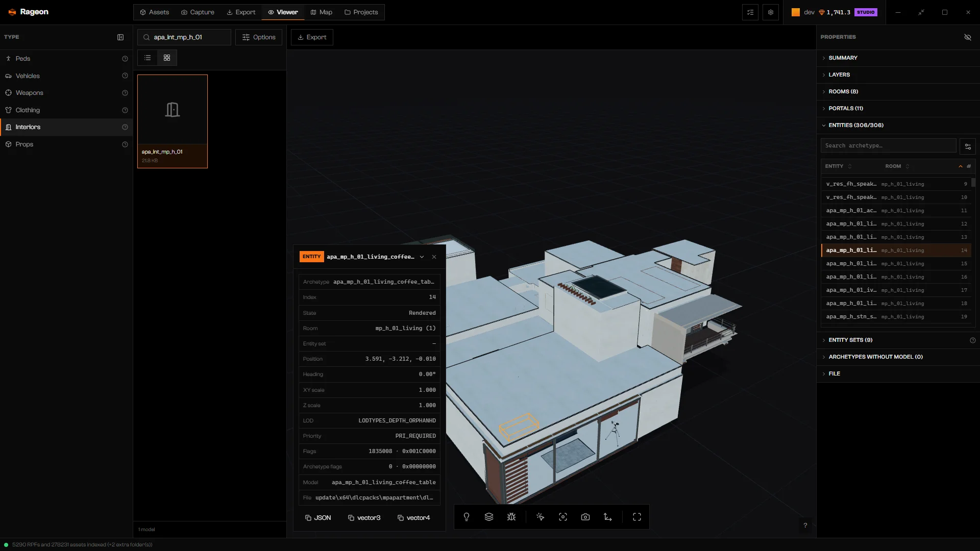Viewport: 980px width, 551px height.
Task: Copy entity as JSON
Action: point(318,518)
